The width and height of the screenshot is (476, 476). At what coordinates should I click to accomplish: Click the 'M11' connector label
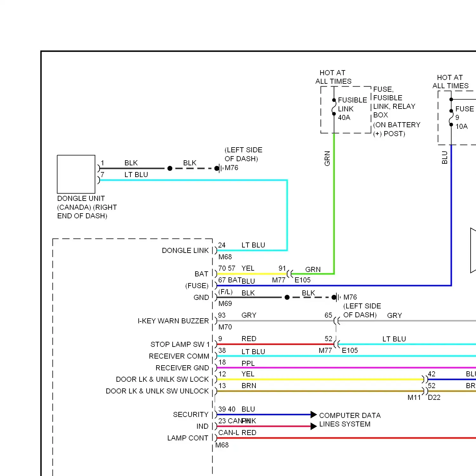tap(414, 398)
